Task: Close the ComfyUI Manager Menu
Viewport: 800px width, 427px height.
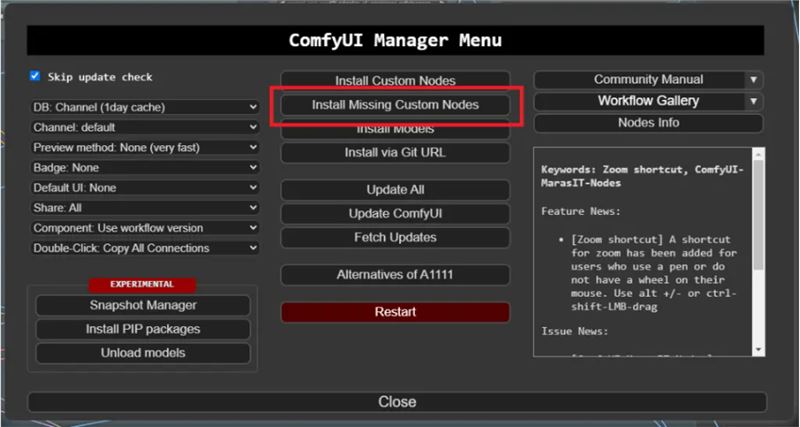Action: (x=397, y=401)
